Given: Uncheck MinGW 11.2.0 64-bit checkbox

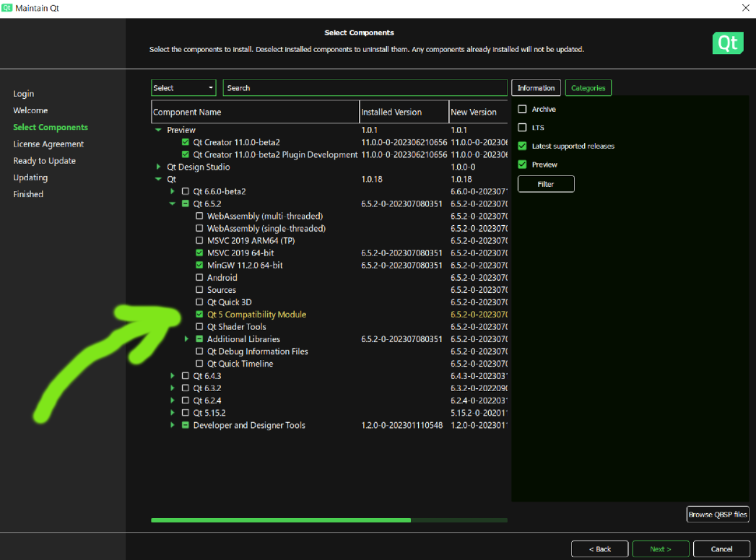Looking at the screenshot, I should (199, 265).
